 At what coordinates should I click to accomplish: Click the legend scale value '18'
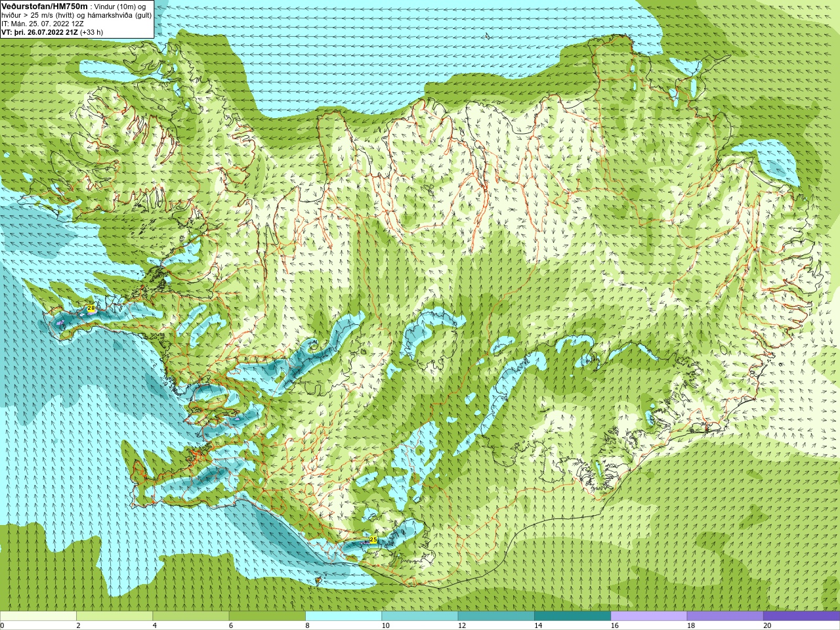tap(691, 625)
